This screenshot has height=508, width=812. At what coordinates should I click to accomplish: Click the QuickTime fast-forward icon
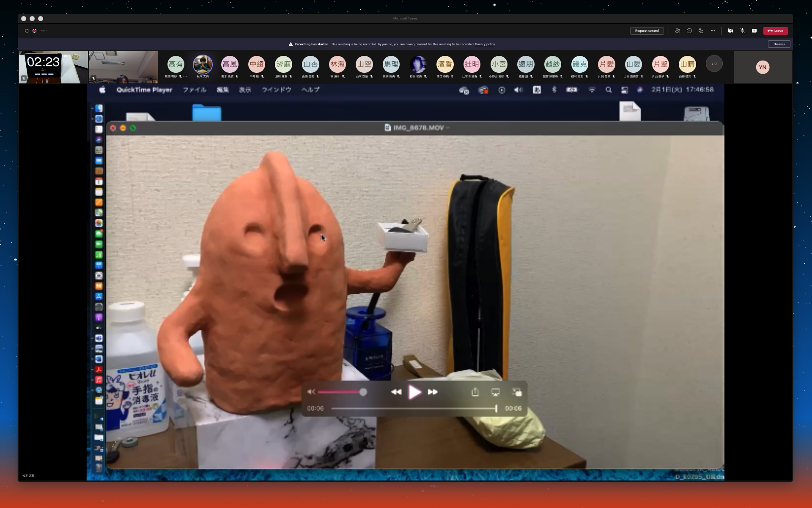pos(433,392)
